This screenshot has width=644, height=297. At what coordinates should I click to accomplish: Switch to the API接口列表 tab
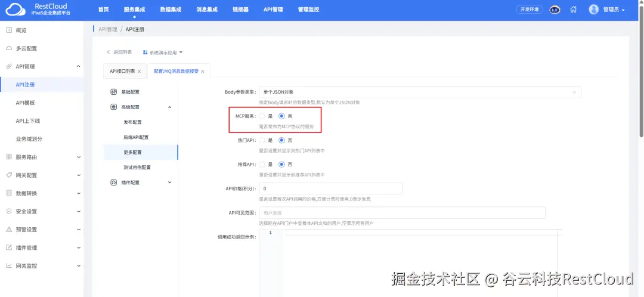coord(122,72)
